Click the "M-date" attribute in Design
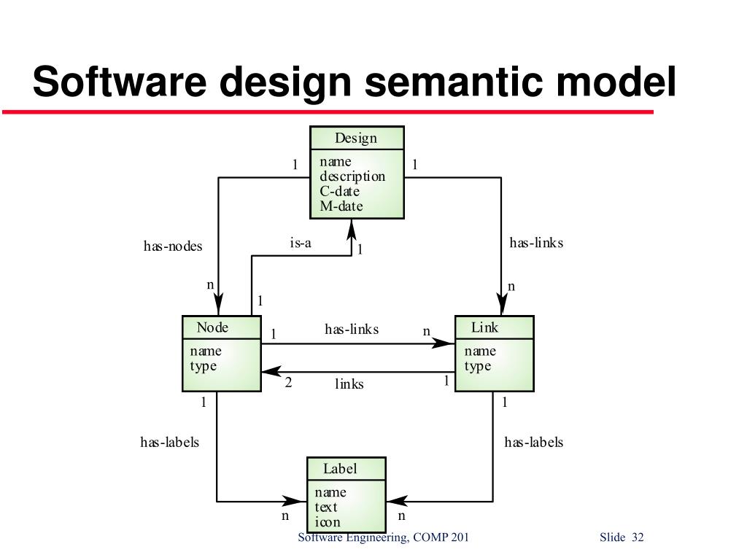747x560 pixels. point(341,206)
